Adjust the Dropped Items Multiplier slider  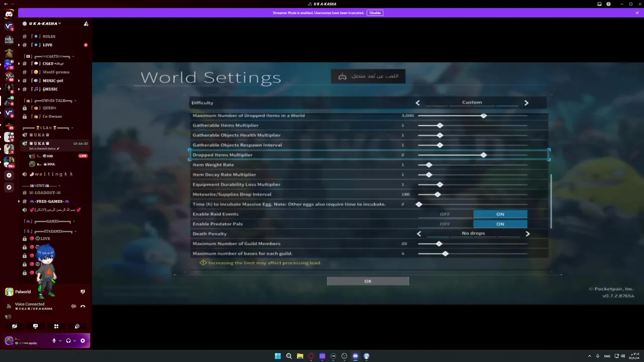pyautogui.click(x=484, y=155)
